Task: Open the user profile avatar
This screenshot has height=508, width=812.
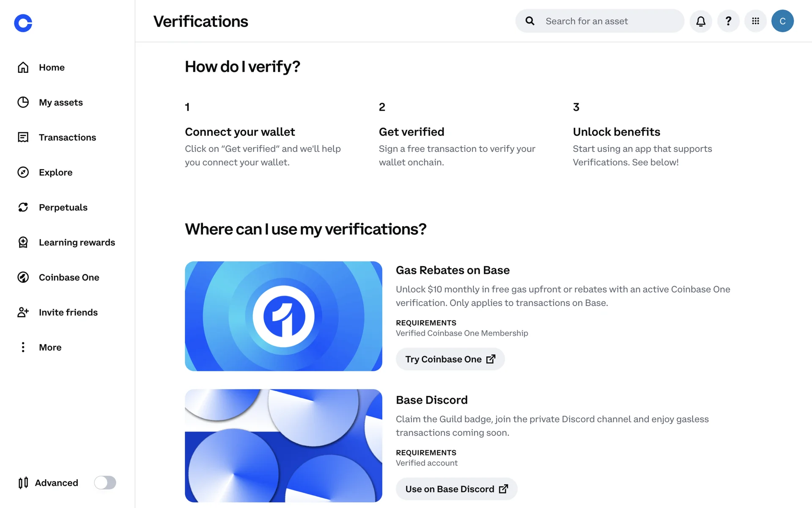Action: click(782, 21)
